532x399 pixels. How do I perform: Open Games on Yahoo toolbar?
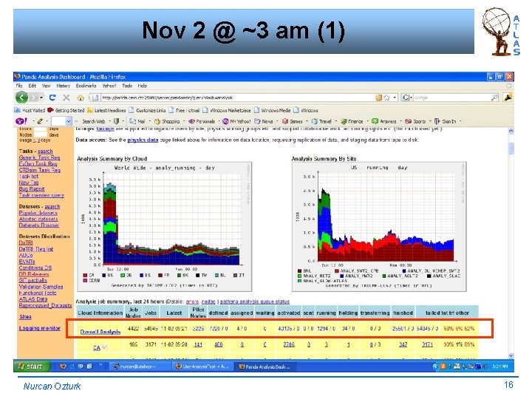click(x=292, y=121)
